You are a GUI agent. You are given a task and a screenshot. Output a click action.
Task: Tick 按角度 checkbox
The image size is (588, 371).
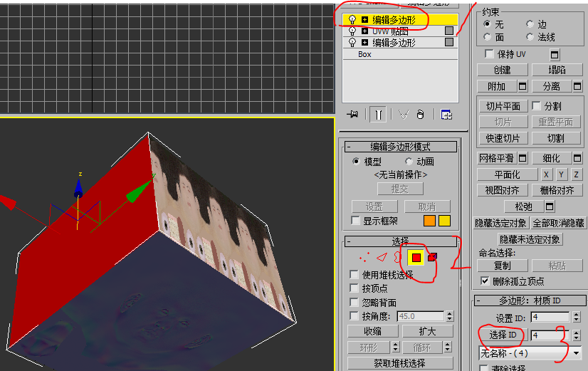point(354,316)
